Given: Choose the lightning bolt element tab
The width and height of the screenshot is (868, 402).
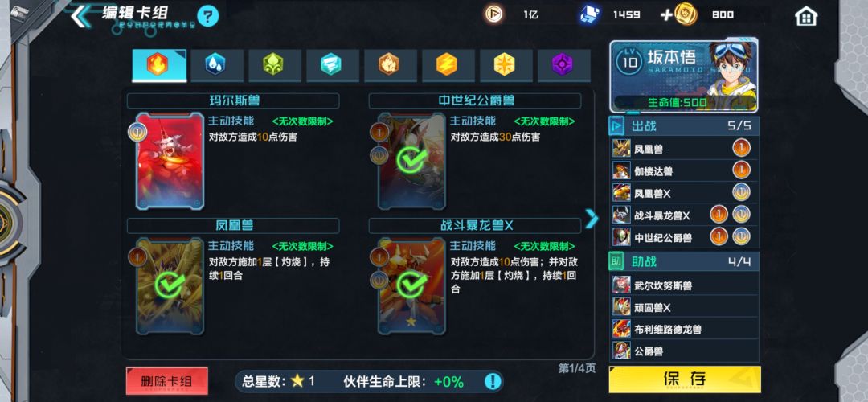Looking at the screenshot, I should click(448, 65).
